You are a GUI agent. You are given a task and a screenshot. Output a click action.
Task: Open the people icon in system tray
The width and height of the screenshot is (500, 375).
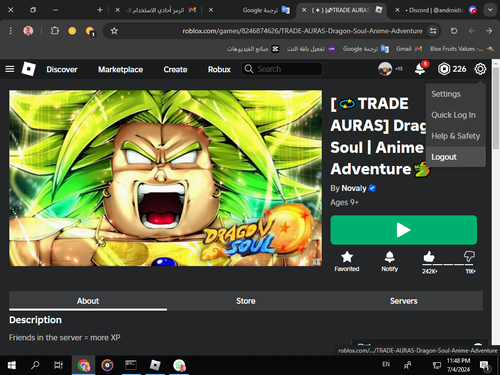[x=407, y=365]
